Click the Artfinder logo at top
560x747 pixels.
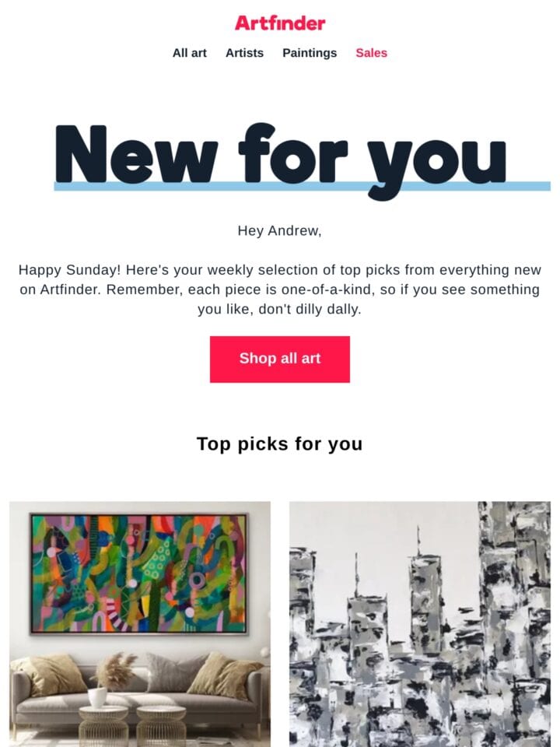pos(280,23)
